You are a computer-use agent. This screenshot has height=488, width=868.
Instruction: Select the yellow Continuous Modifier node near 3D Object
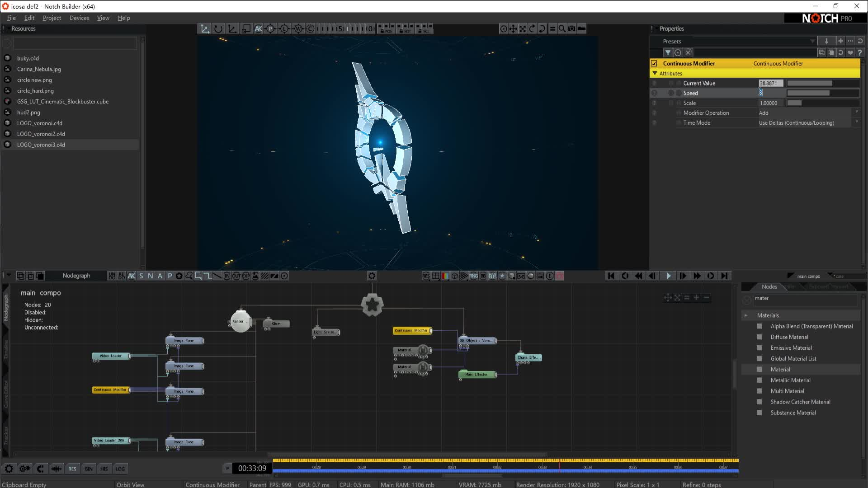pyautogui.click(x=412, y=331)
